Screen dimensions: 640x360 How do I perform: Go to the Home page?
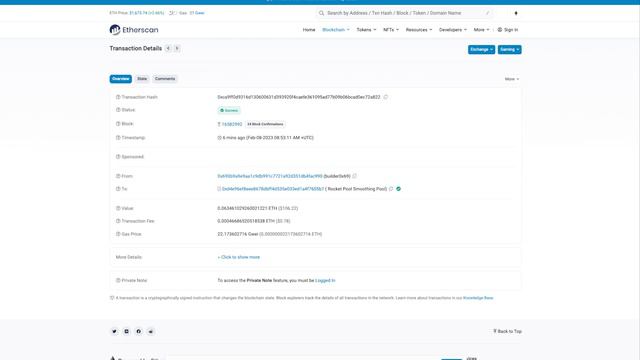coord(309,30)
